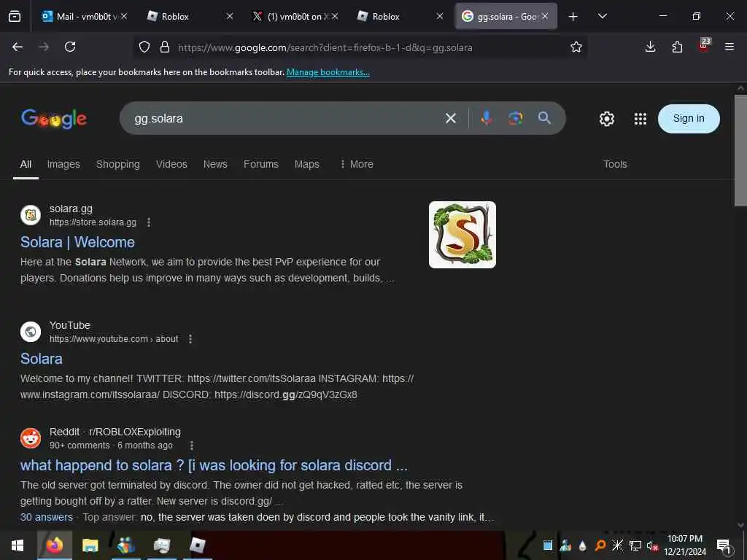Switch to vm0b0t on X tab
The width and height of the screenshot is (747, 560).
(290, 16)
